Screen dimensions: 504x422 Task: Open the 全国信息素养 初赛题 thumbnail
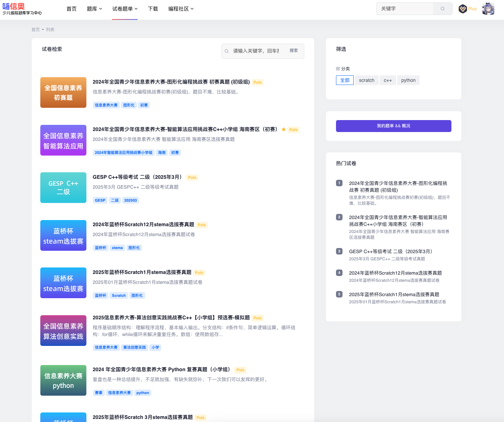(x=63, y=92)
